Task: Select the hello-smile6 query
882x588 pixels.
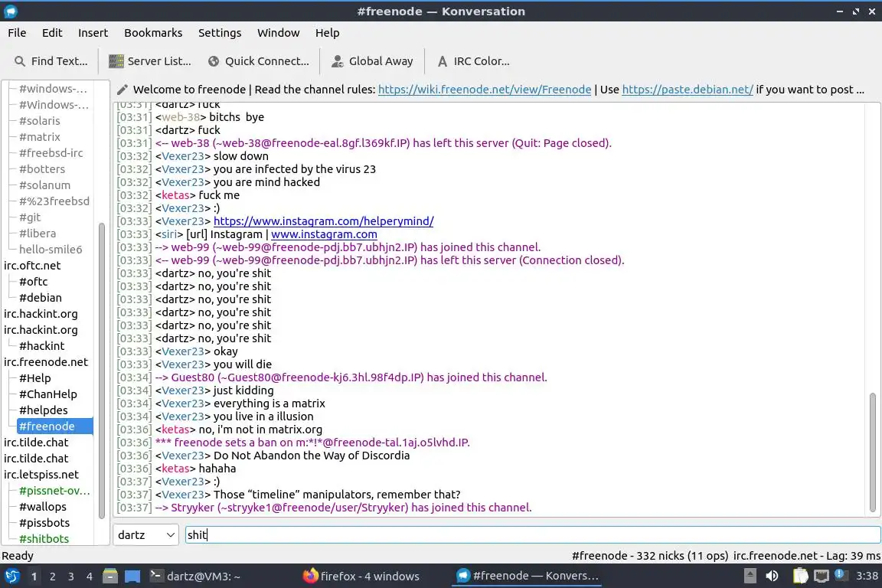Action: (x=51, y=250)
